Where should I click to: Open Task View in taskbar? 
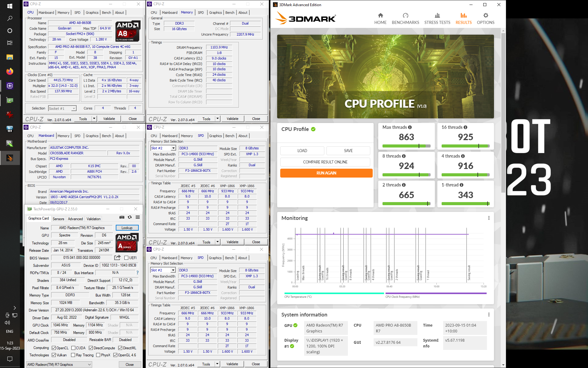coord(10,43)
